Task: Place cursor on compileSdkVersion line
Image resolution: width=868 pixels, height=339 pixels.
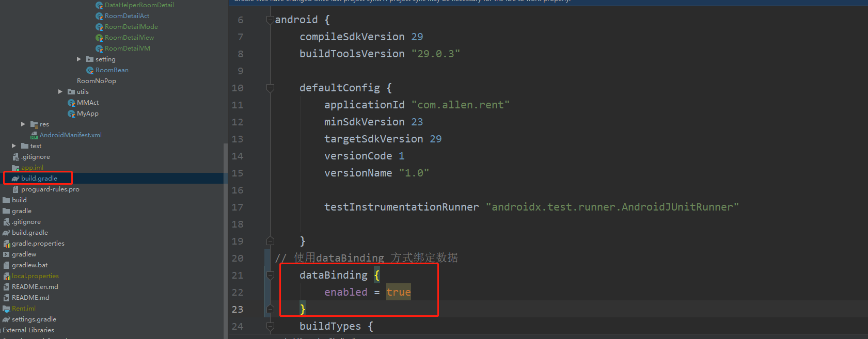Action: [x=361, y=37]
